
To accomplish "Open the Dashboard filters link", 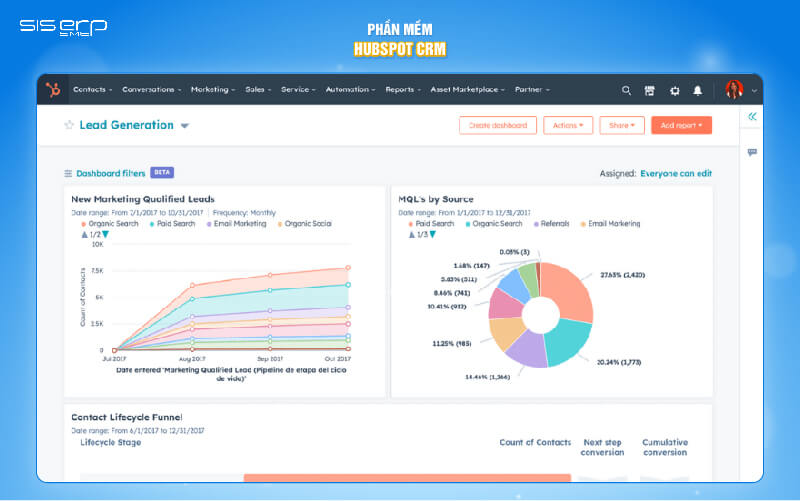I will [111, 173].
